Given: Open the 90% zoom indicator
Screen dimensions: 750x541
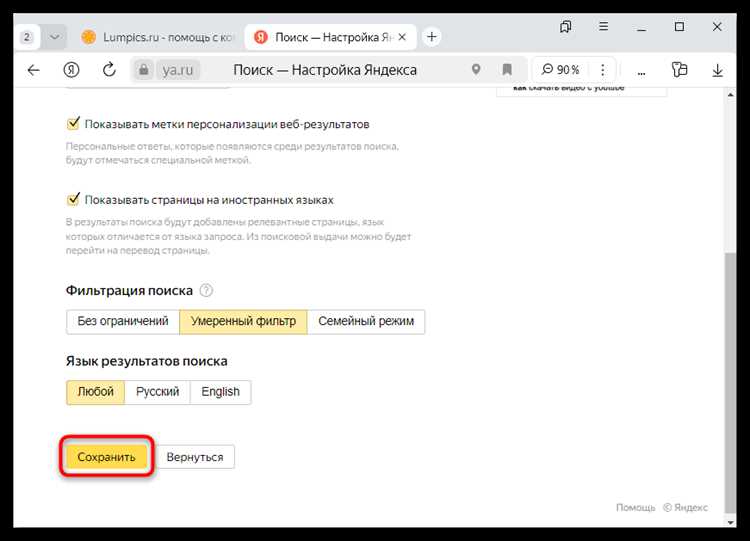Looking at the screenshot, I should [x=561, y=70].
